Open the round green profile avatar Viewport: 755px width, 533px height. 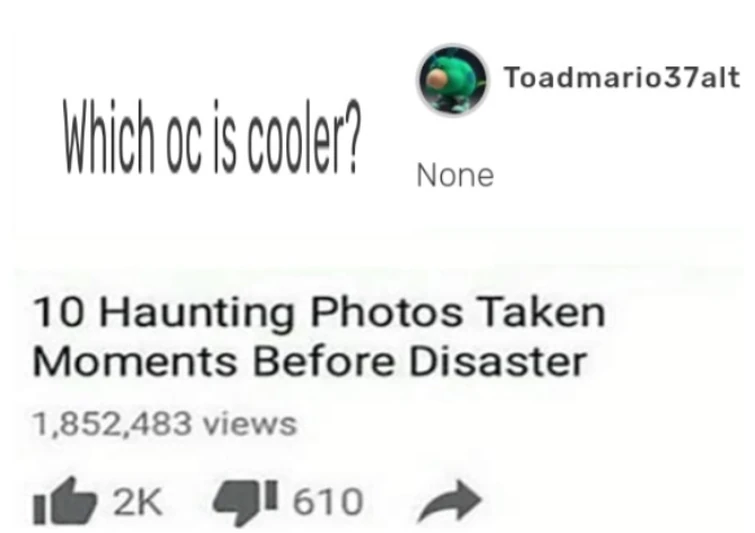coord(452,80)
